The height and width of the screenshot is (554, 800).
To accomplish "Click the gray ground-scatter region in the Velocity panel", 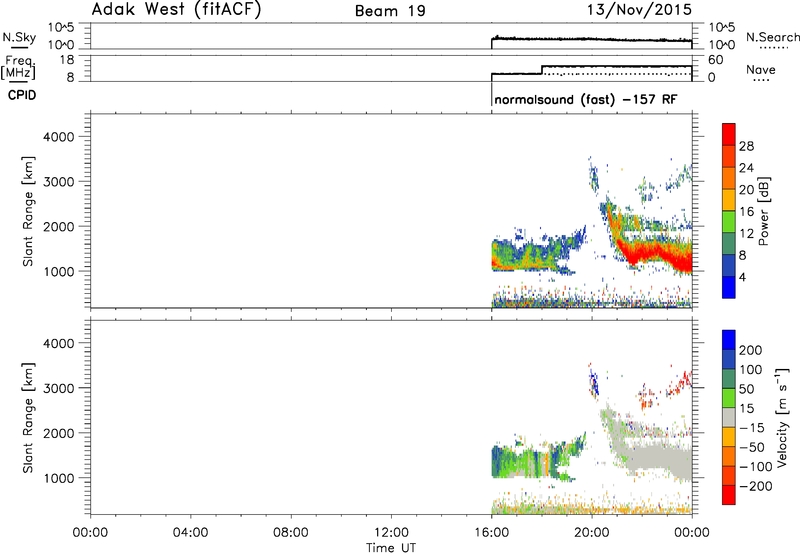I will click(656, 458).
